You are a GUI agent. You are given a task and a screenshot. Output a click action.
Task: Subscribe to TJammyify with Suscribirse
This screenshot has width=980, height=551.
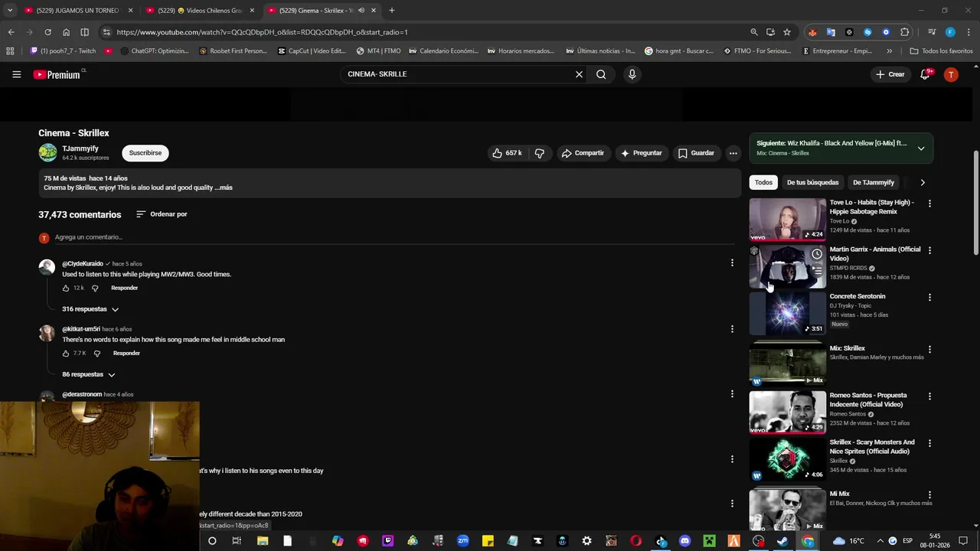coord(145,153)
